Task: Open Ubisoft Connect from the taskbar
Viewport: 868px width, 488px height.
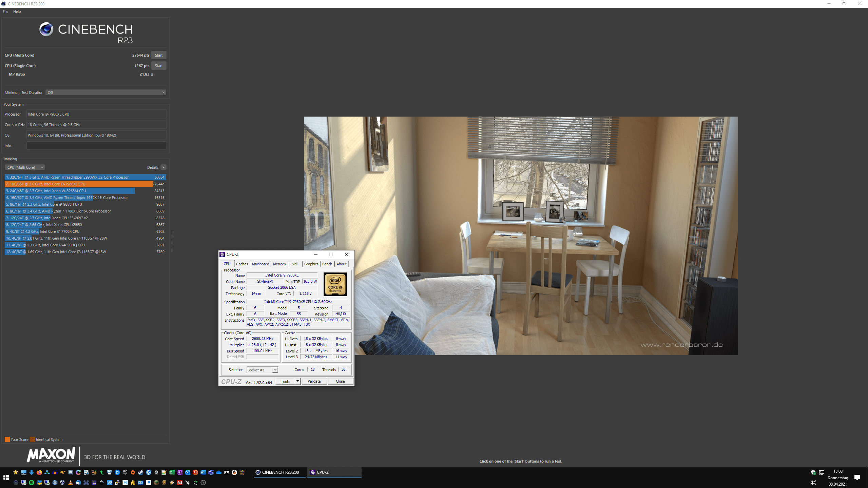Action: 149,472
